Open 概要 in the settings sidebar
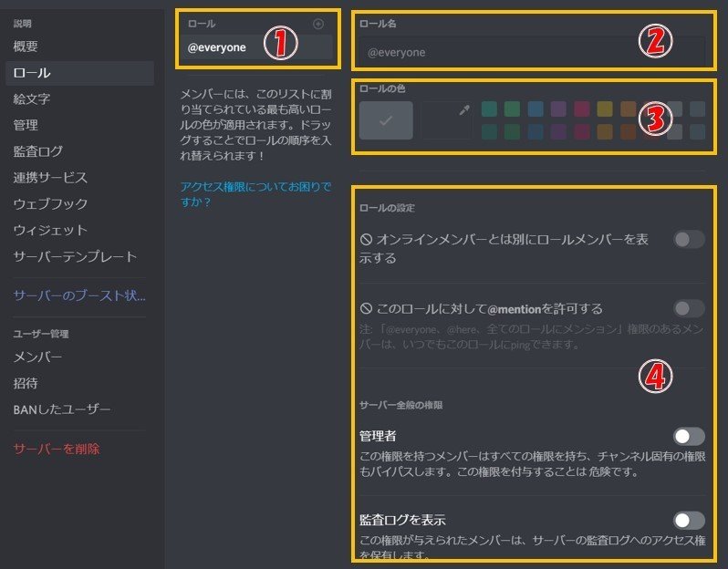Viewport: 728px width, 569px height. tap(79, 47)
